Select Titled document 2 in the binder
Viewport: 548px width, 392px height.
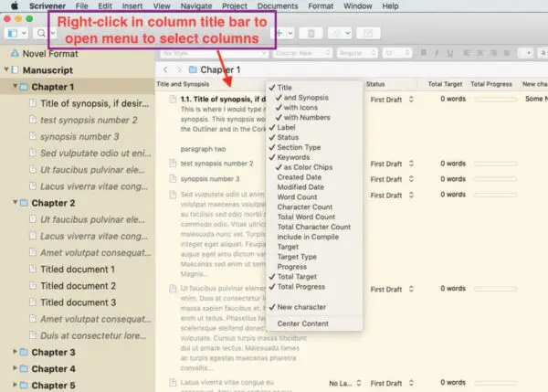pyautogui.click(x=78, y=286)
